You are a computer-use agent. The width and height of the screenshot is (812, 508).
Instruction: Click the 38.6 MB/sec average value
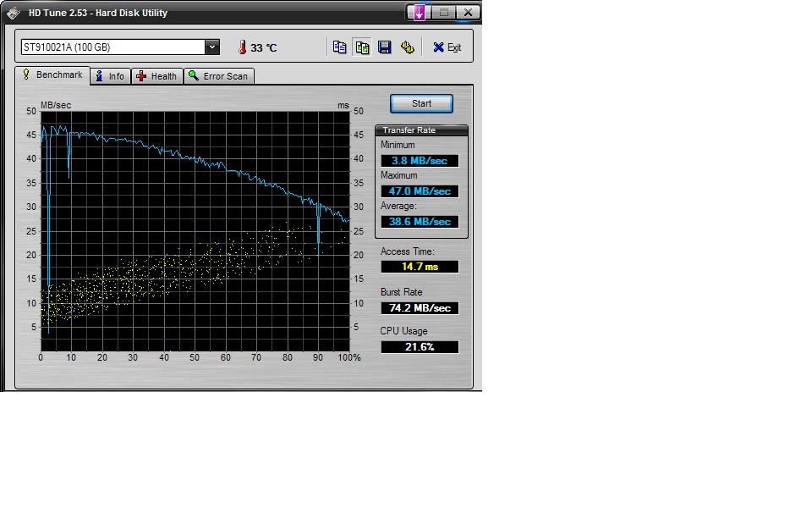pyautogui.click(x=420, y=222)
